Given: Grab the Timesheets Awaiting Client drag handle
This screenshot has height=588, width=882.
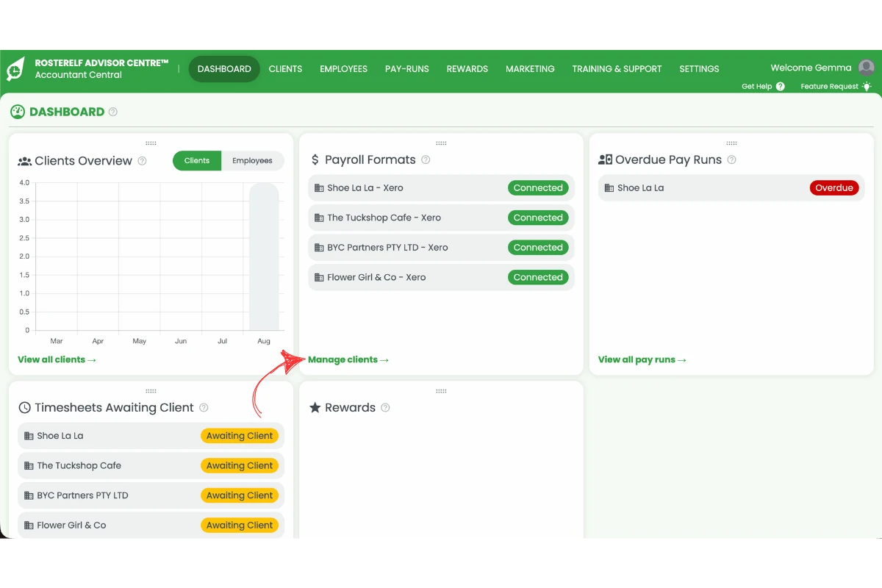Looking at the screenshot, I should [151, 391].
